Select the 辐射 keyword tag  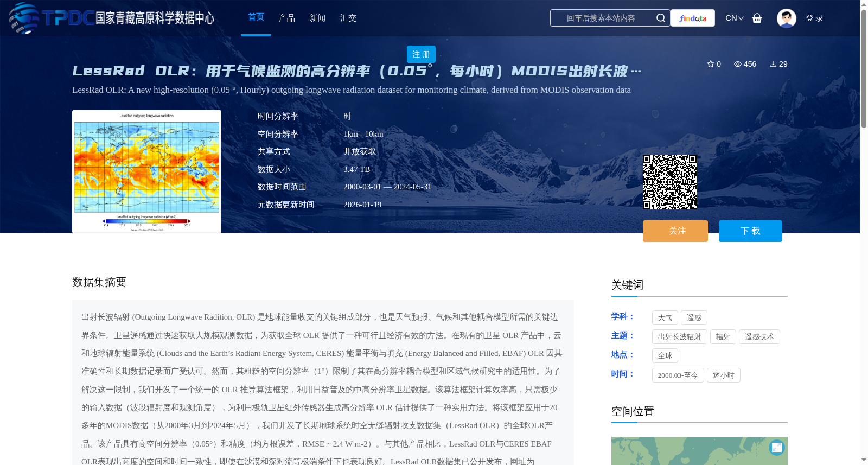click(723, 337)
